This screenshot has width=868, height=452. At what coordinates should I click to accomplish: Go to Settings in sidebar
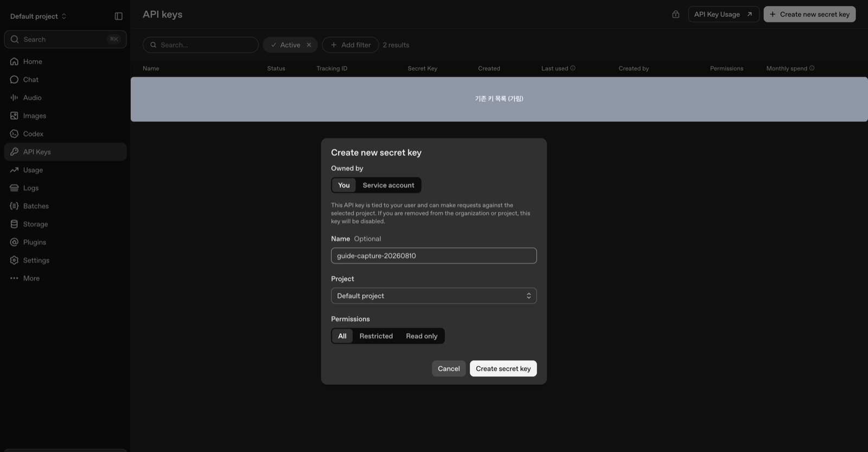pyautogui.click(x=65, y=260)
